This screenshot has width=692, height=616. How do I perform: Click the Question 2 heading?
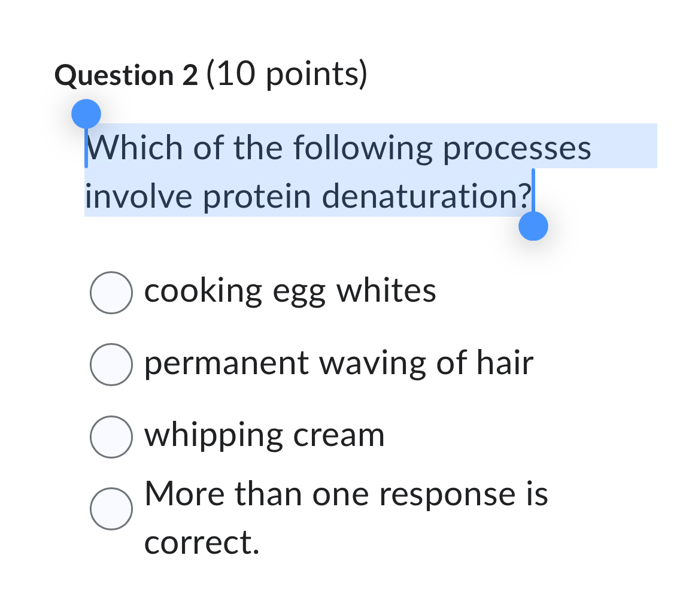pyautogui.click(x=128, y=74)
